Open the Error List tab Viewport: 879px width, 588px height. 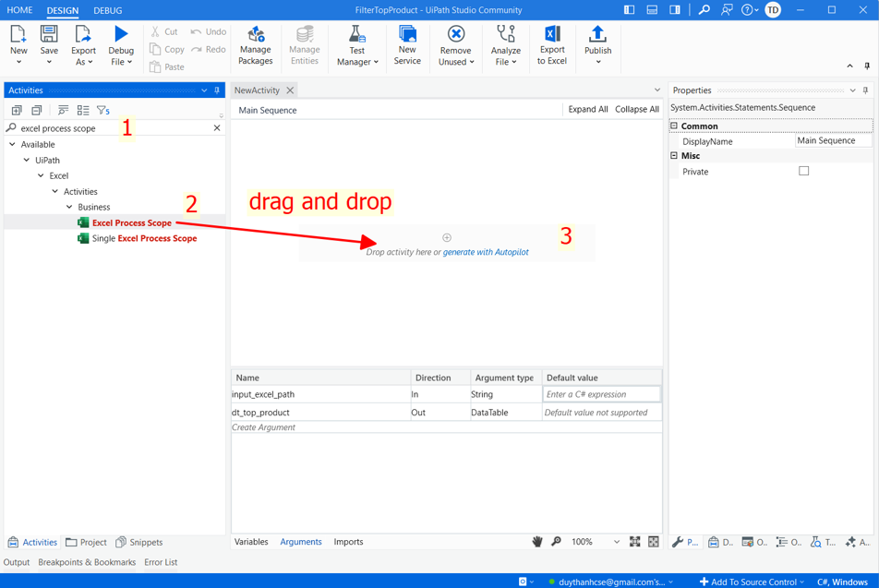[161, 562]
